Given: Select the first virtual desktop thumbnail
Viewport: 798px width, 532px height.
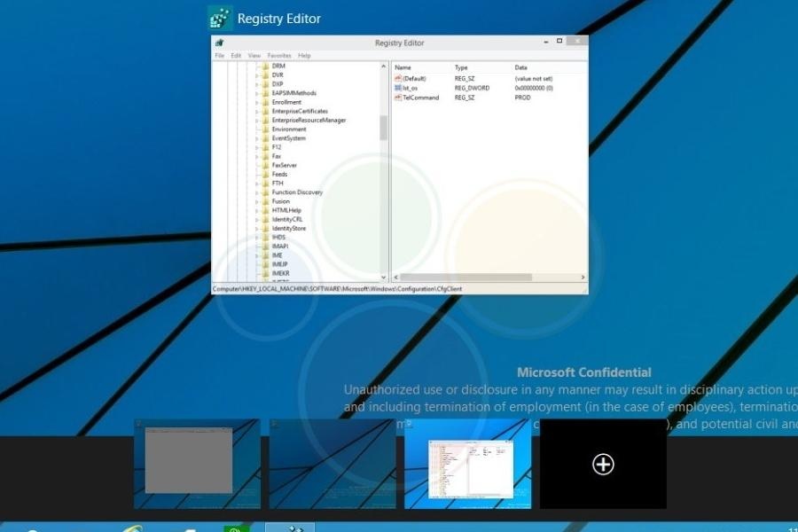Looking at the screenshot, I should [197, 464].
